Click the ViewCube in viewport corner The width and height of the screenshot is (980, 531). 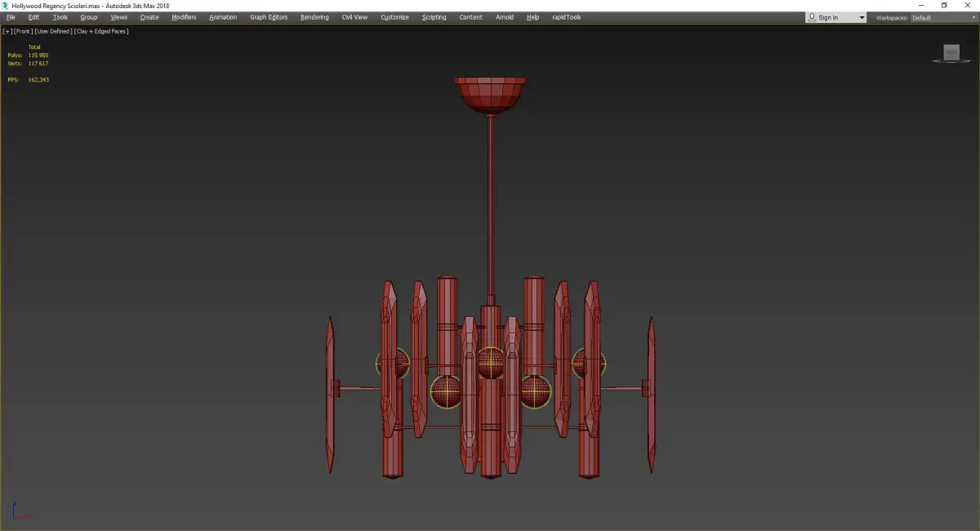[x=951, y=53]
